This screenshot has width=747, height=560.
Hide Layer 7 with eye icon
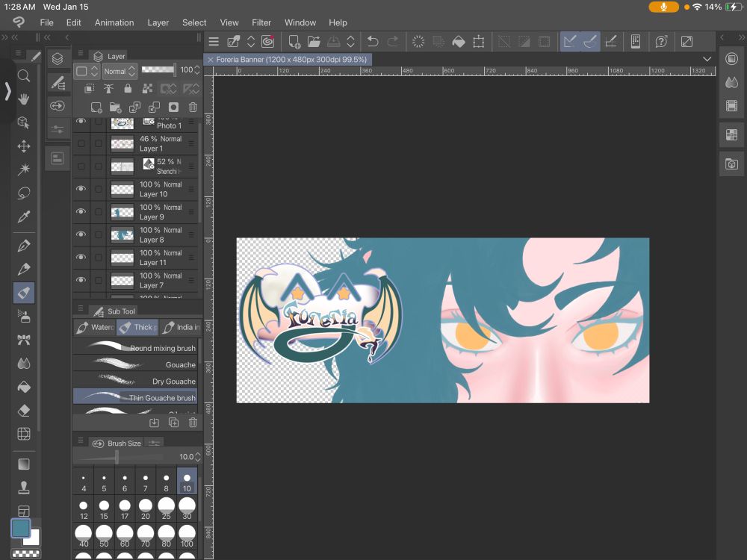81,280
